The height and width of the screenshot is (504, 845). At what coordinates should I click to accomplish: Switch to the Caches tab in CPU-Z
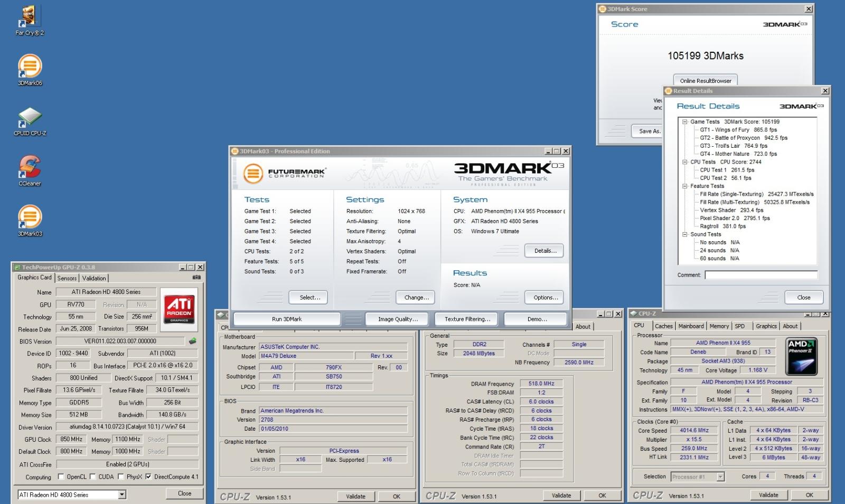663,326
